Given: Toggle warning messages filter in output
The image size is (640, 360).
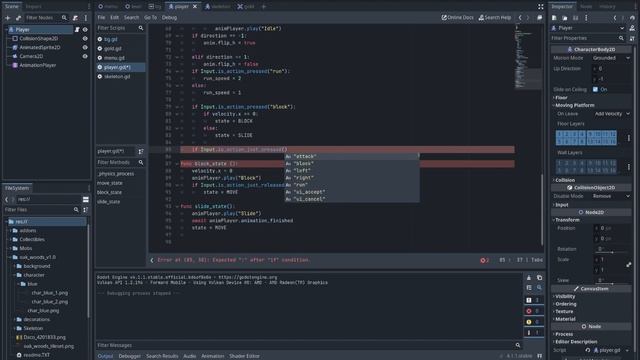Looking at the screenshot, I should click(x=533, y=322).
